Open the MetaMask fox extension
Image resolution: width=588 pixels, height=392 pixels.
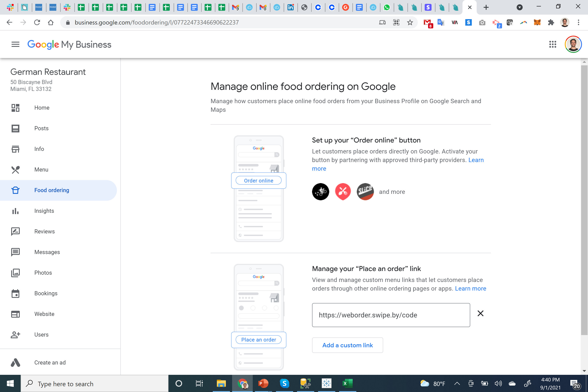tap(537, 23)
